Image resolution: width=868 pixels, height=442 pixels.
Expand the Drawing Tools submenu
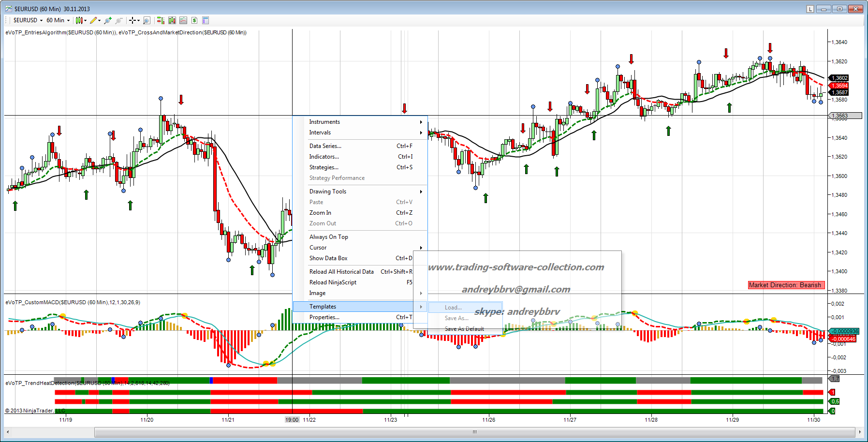[328, 192]
